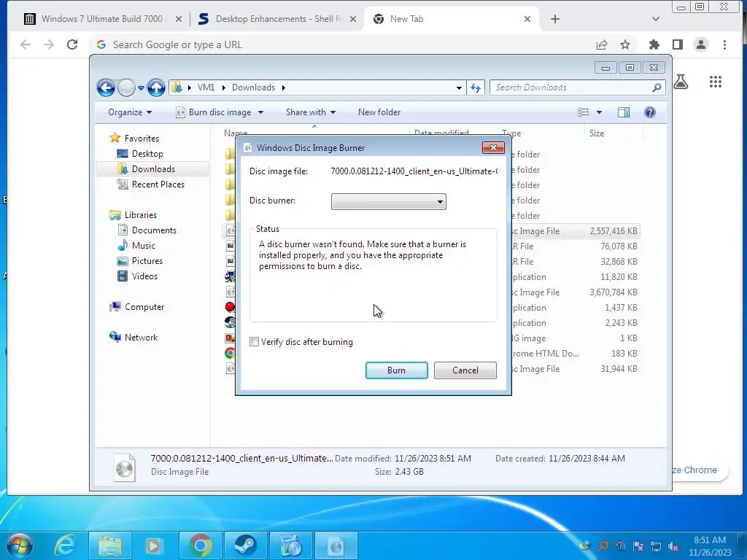Expand the breadcrumb arrow after Downloads
Screen dimensions: 747x560
tap(284, 87)
